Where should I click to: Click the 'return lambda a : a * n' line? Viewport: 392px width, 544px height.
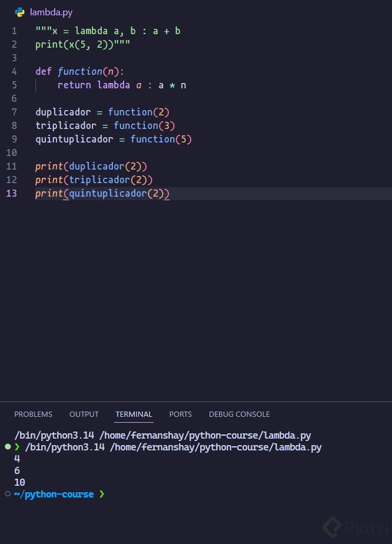[122, 85]
